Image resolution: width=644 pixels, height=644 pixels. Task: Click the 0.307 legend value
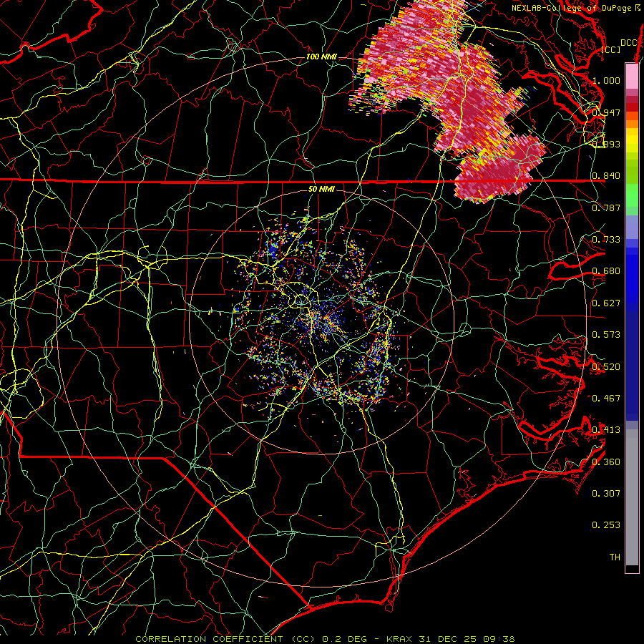click(606, 494)
